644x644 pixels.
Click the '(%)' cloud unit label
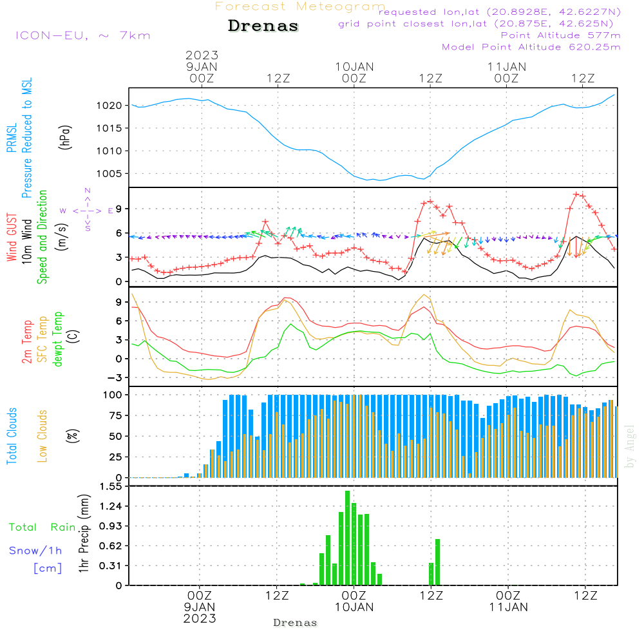click(x=72, y=436)
